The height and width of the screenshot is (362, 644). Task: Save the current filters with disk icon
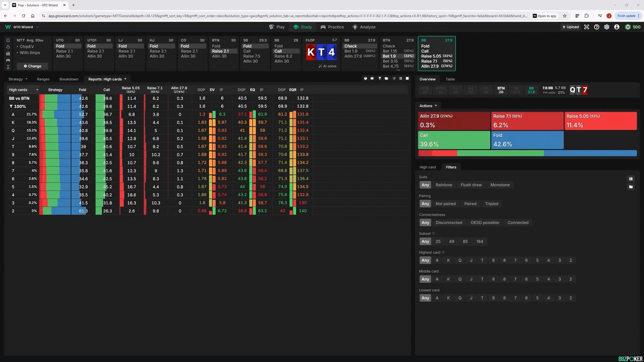coord(631,179)
